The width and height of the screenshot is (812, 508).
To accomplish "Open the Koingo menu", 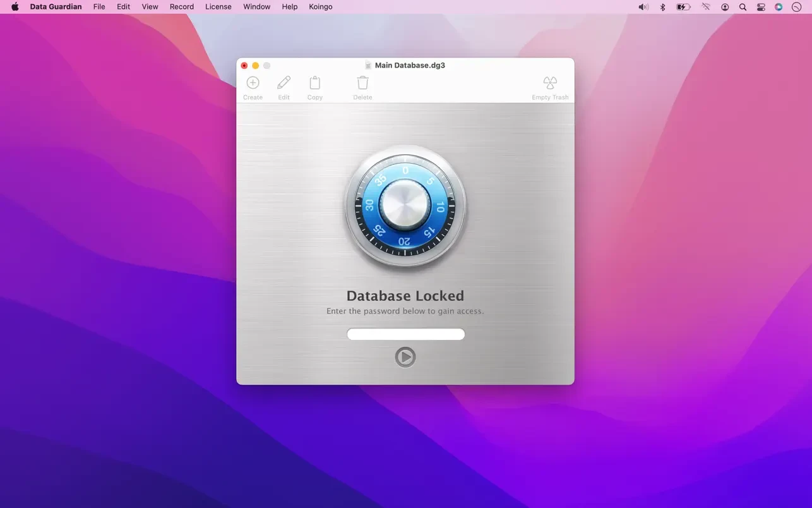I will (321, 7).
